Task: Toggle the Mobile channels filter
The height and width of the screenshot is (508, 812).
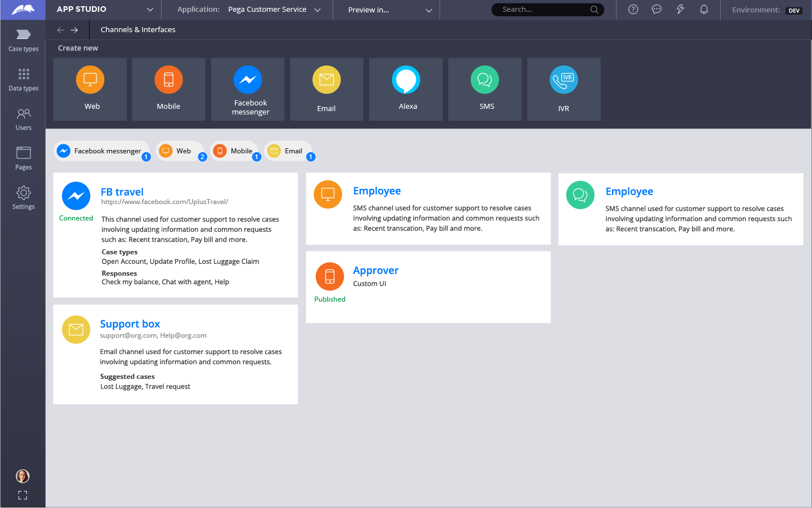Action: click(x=235, y=151)
